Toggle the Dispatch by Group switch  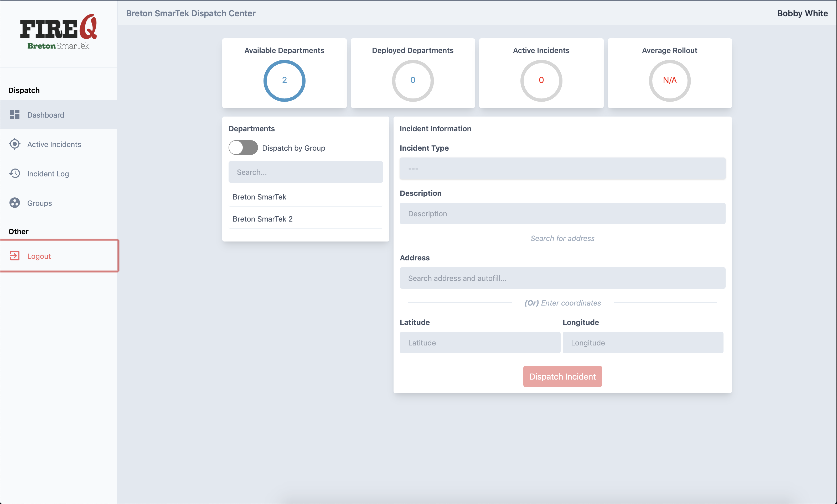[243, 148]
